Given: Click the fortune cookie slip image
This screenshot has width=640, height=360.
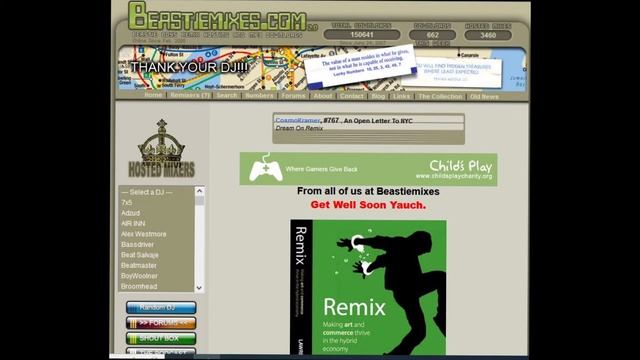Looking at the screenshot, I should pos(360,67).
